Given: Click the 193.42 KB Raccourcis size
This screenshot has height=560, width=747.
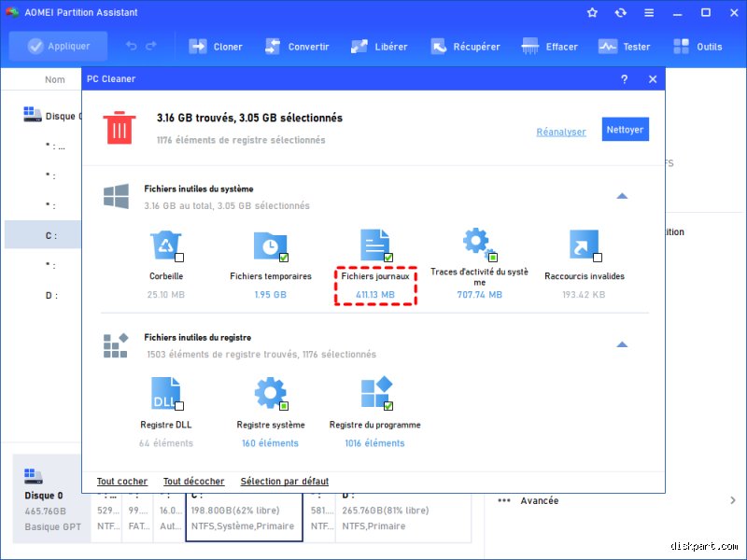Looking at the screenshot, I should pos(584,294).
